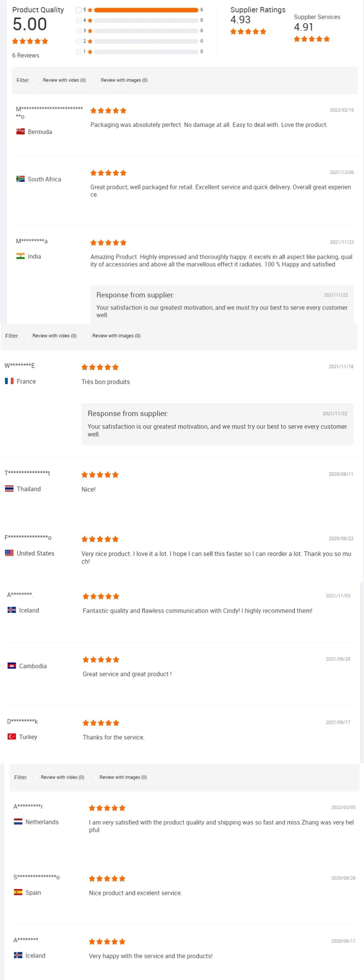Click the France flag icon
The image size is (364, 980).
point(9,381)
